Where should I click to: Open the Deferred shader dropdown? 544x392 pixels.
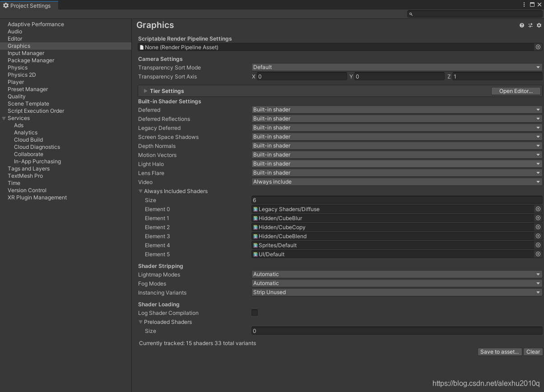click(x=397, y=110)
